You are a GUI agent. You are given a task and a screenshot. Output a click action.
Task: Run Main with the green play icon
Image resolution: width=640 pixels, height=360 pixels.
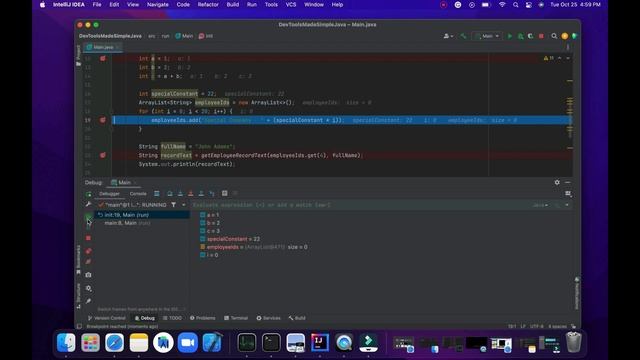coord(510,36)
